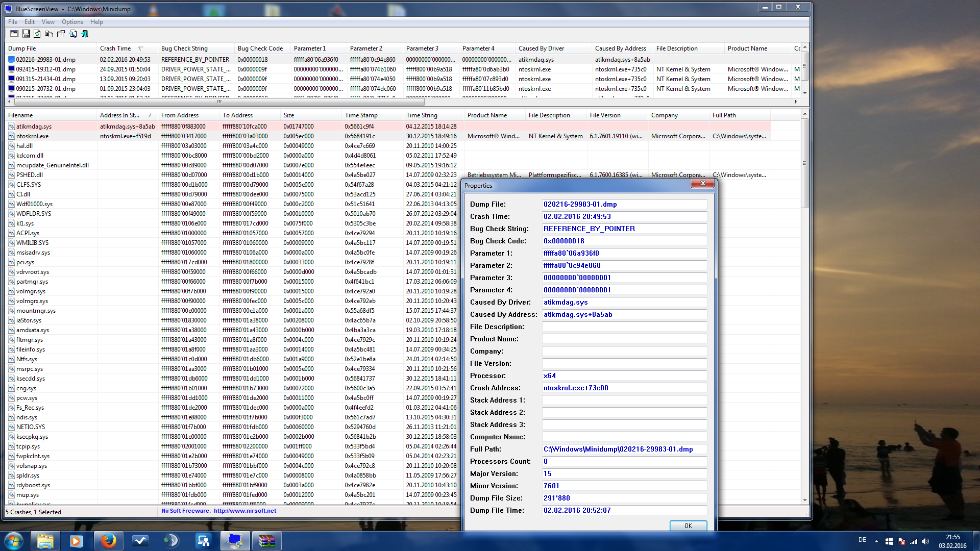Click the Exit door toolbar icon
This screenshot has width=980, height=551.
(x=85, y=34)
